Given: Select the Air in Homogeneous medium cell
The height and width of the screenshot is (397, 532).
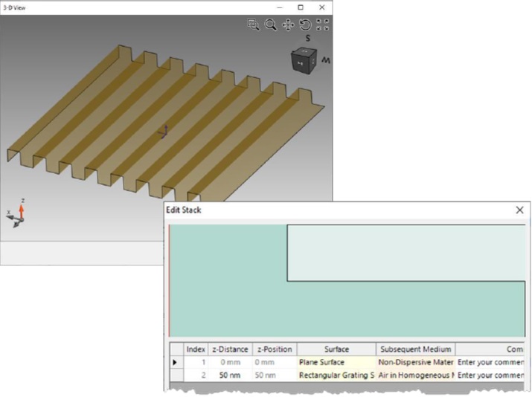Looking at the screenshot, I should tap(416, 375).
